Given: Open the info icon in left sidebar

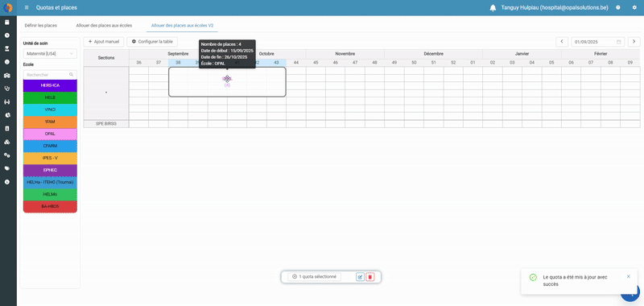Looking at the screenshot, I should coord(7,181).
